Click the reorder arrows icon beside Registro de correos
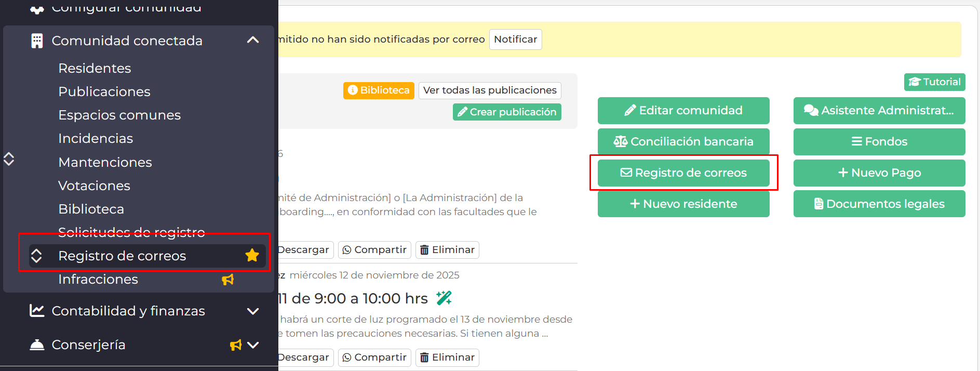This screenshot has height=371, width=980. (x=36, y=256)
